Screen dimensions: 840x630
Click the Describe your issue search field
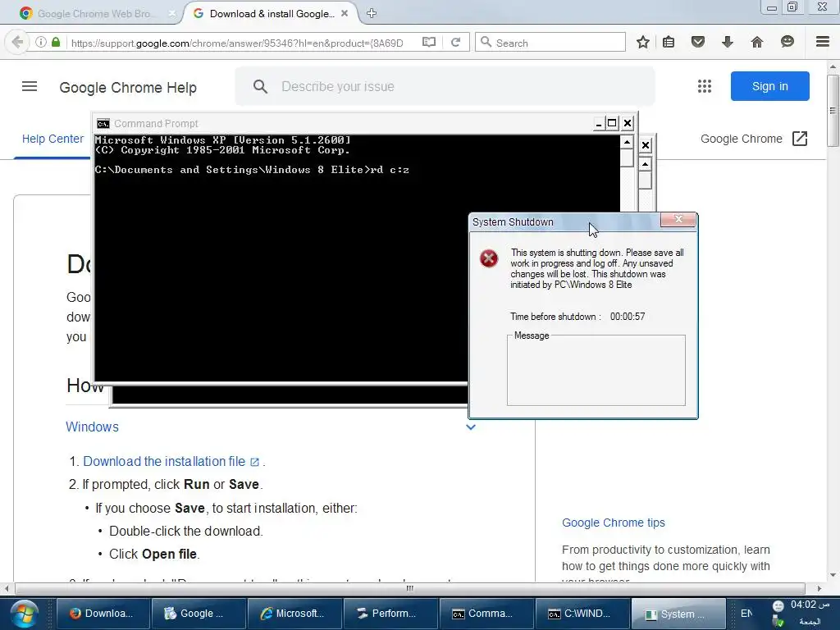(x=445, y=86)
